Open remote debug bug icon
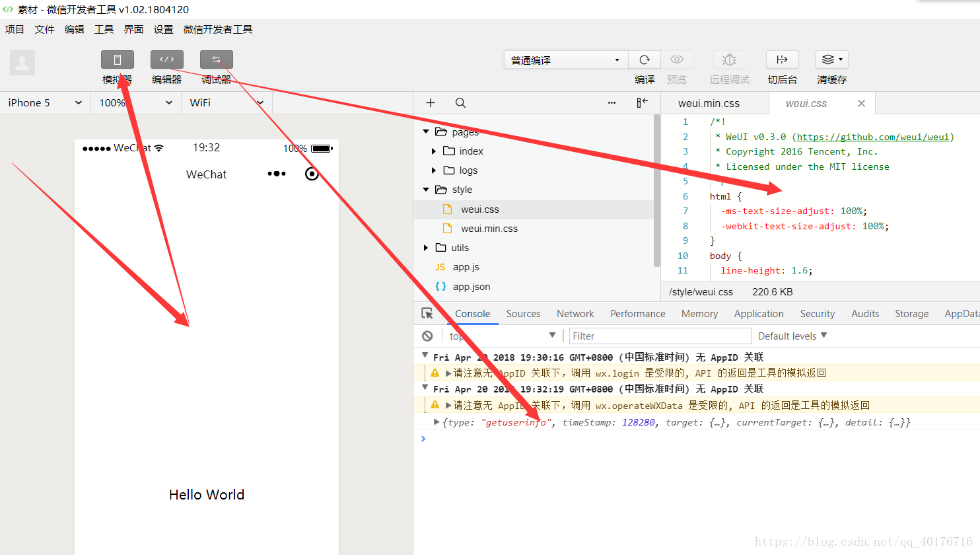Viewport: 980px width, 555px height. click(730, 59)
